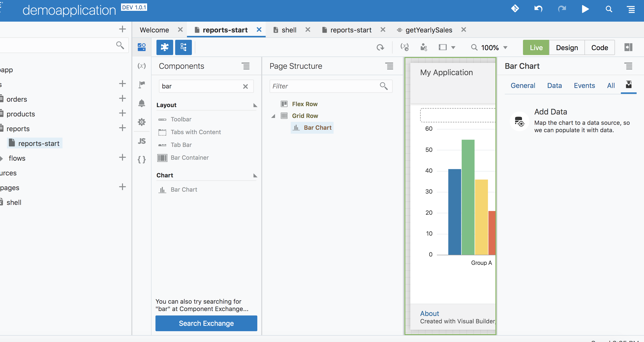The width and height of the screenshot is (644, 342).
Task: Open the 100% zoom dropdown
Action: click(489, 47)
